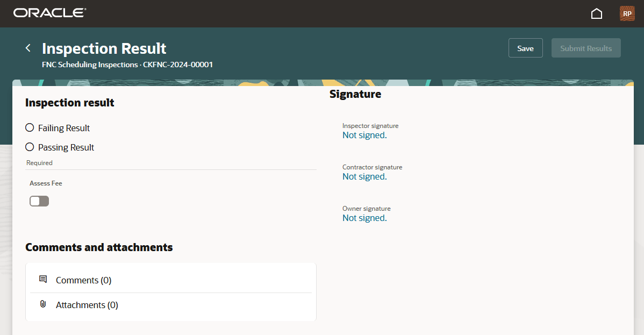Click the Attachments paperclip icon

pyautogui.click(x=43, y=304)
